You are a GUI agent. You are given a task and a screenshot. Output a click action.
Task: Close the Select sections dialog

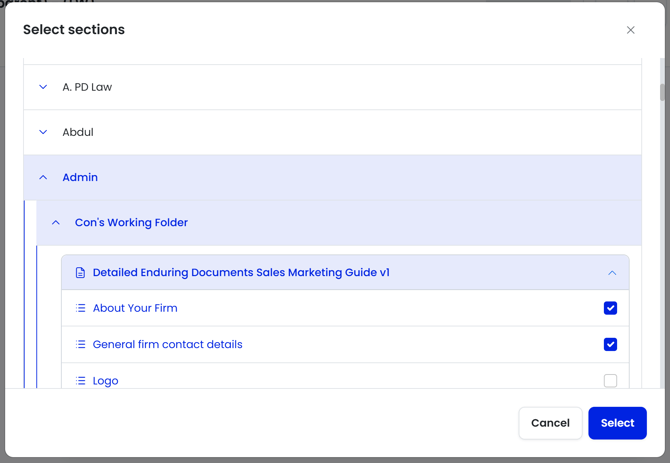(x=630, y=30)
